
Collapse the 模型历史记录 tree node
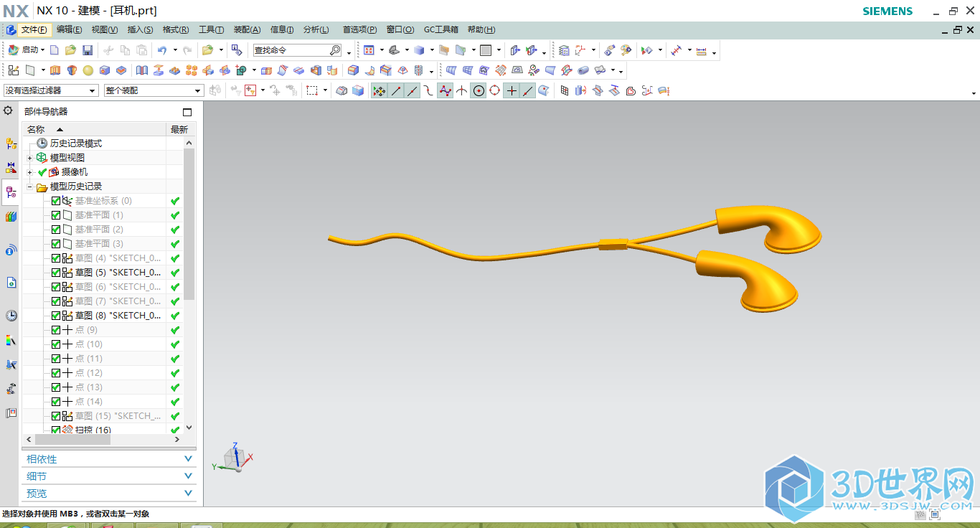(x=29, y=187)
